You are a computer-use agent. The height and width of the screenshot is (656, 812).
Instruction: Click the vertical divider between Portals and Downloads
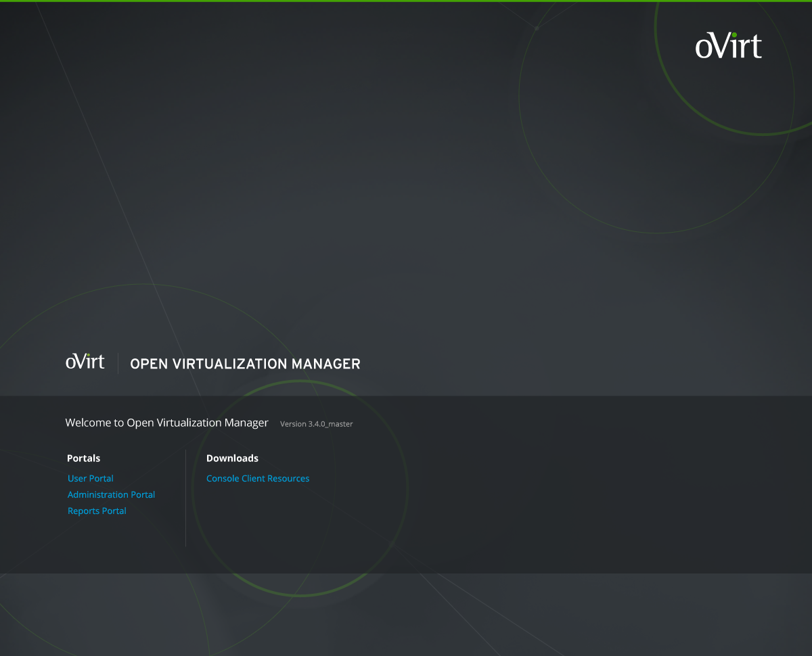[185, 497]
